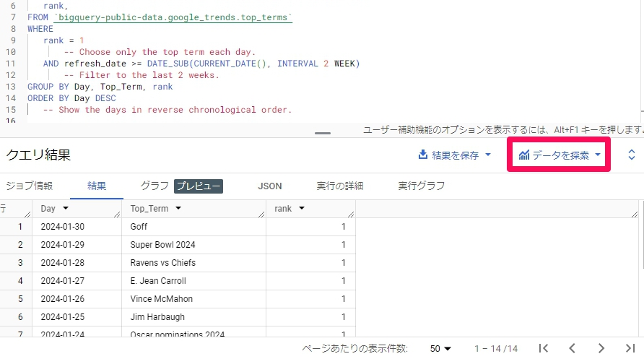Open the Top_Term column dropdown arrow
This screenshot has height=359, width=644.
pos(178,208)
